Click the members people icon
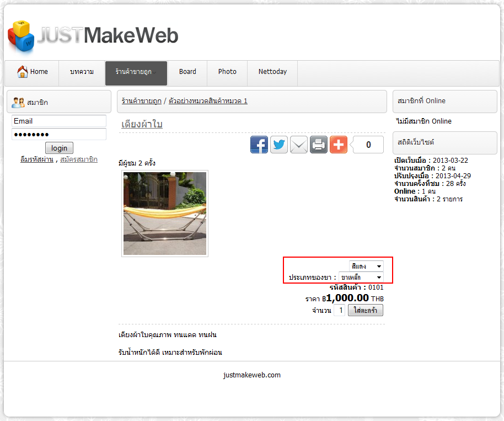 point(18,103)
